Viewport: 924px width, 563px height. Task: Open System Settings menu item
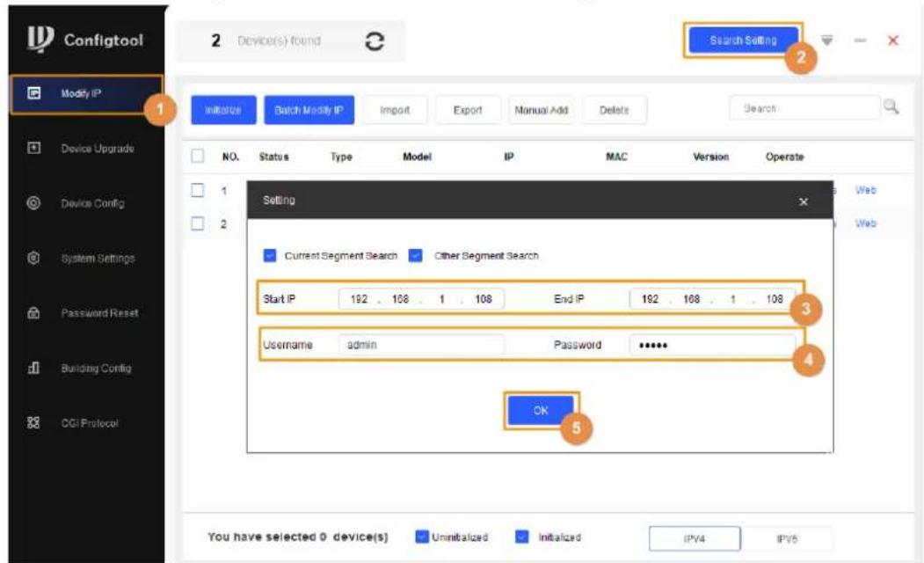(x=98, y=259)
